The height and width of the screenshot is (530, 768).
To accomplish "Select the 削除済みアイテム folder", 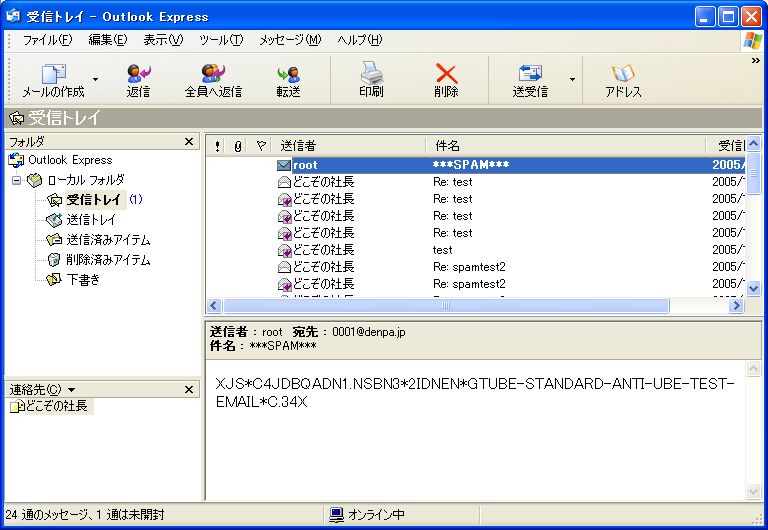I will [108, 260].
